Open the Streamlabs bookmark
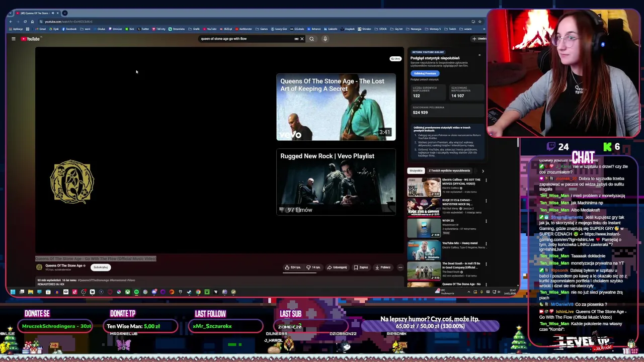Viewport: 644px width, 362px height. click(x=177, y=29)
